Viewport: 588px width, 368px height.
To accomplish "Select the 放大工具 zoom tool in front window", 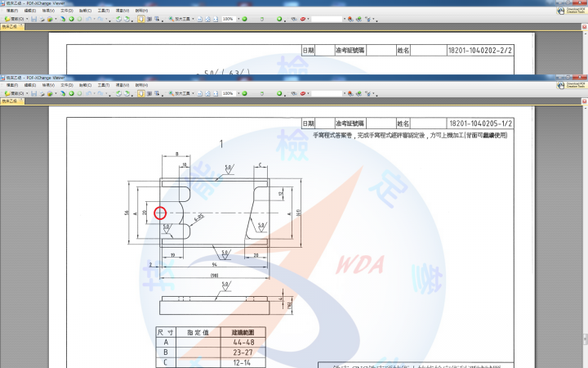I will point(179,93).
